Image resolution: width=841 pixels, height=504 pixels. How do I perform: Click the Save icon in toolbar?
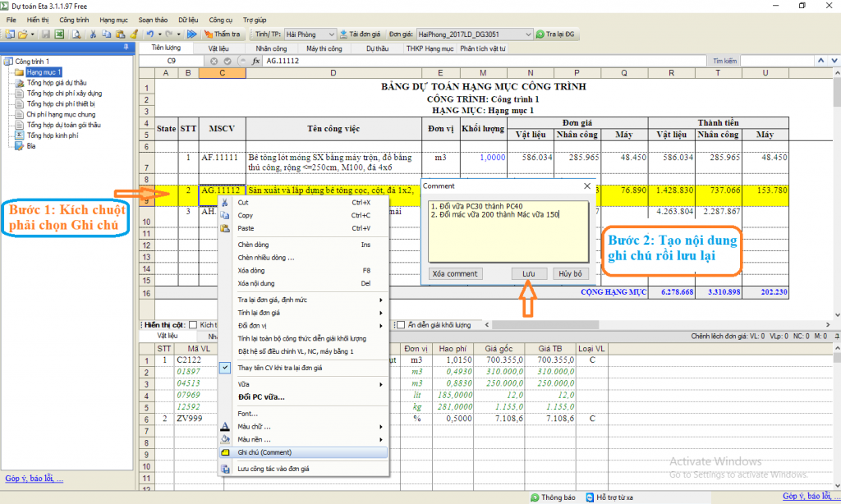[46, 34]
